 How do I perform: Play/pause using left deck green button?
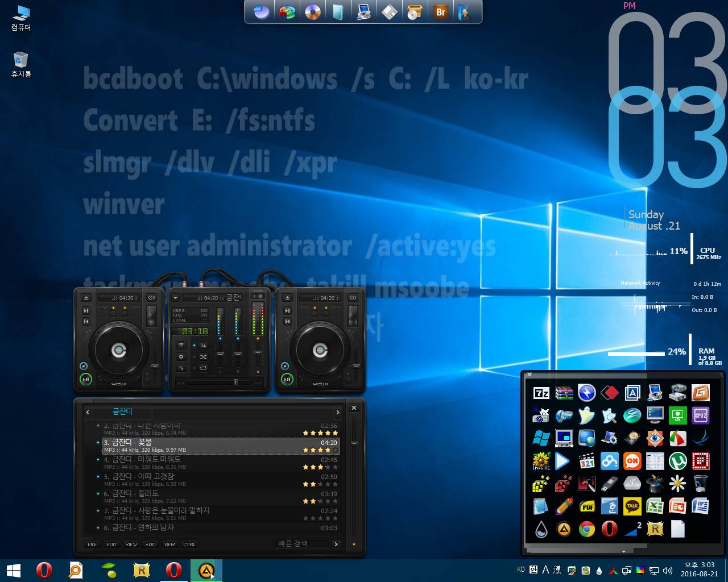86,379
